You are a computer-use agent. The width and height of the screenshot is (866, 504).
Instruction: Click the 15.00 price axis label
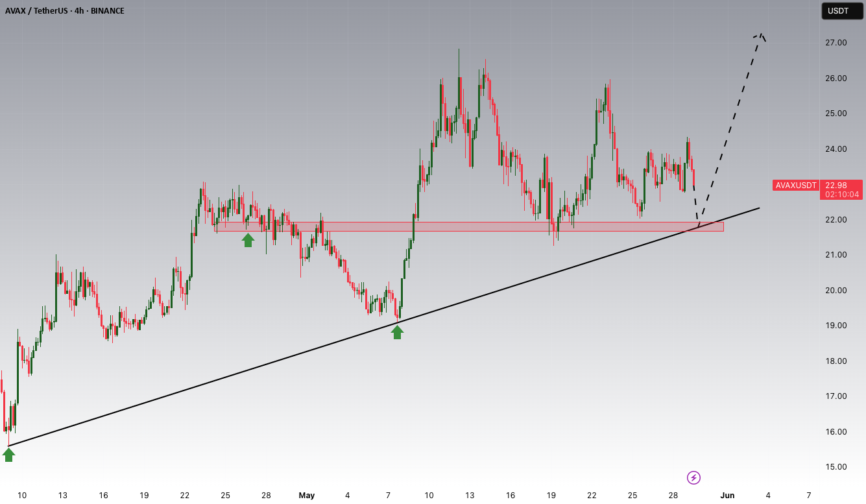[836, 467]
